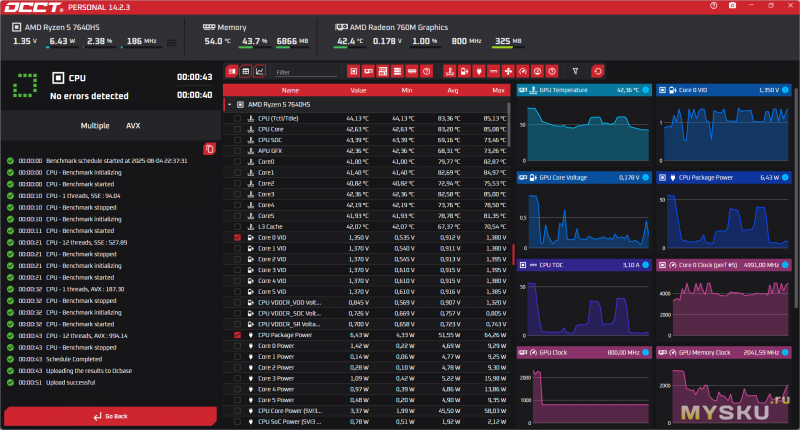The width and height of the screenshot is (800, 430).
Task: Toggle fan sensor type filter
Action: [x=508, y=71]
